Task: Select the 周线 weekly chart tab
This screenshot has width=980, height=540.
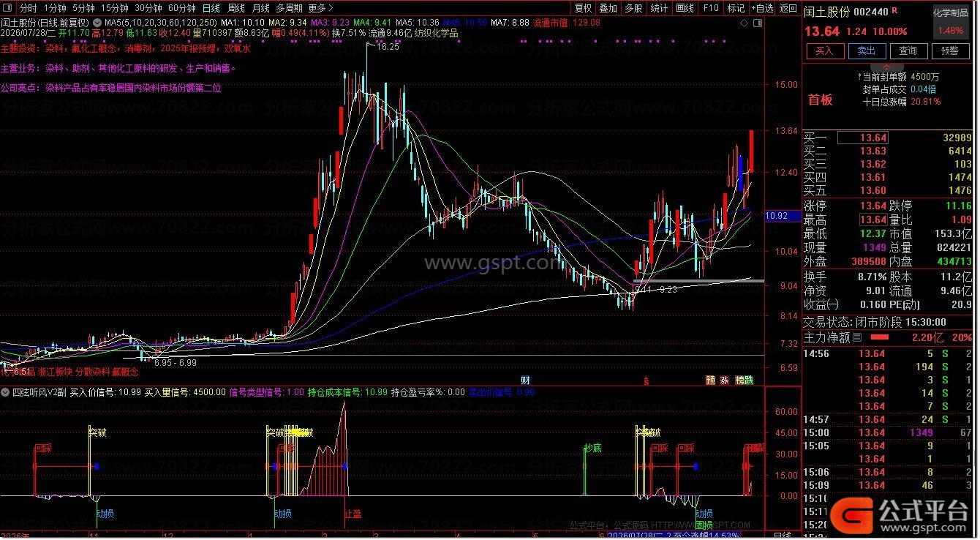Action: pyautogui.click(x=235, y=8)
